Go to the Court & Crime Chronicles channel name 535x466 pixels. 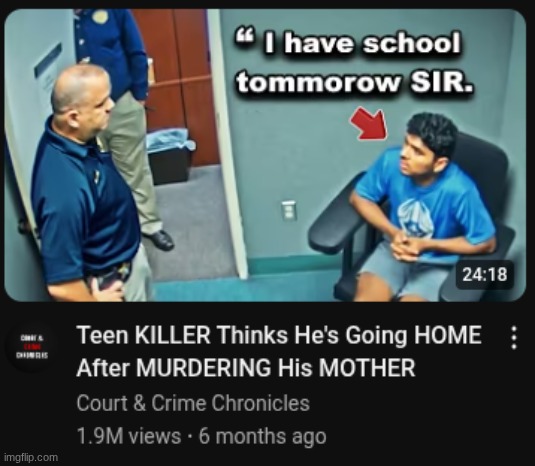click(193, 403)
